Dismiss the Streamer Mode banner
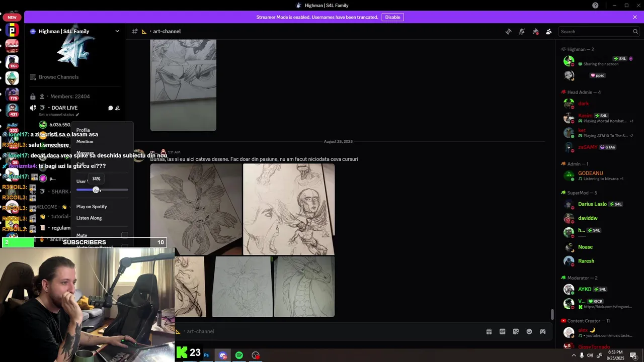Viewport: 644px width, 362px height. pyautogui.click(x=635, y=17)
